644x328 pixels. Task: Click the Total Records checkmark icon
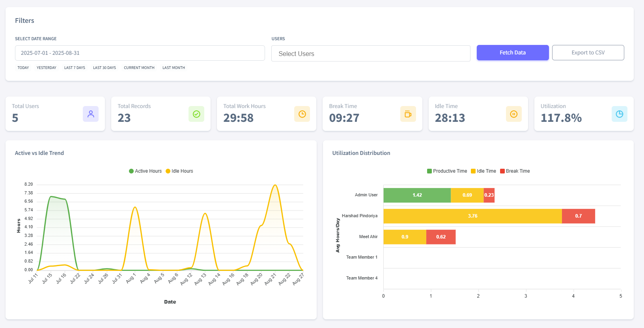[196, 114]
